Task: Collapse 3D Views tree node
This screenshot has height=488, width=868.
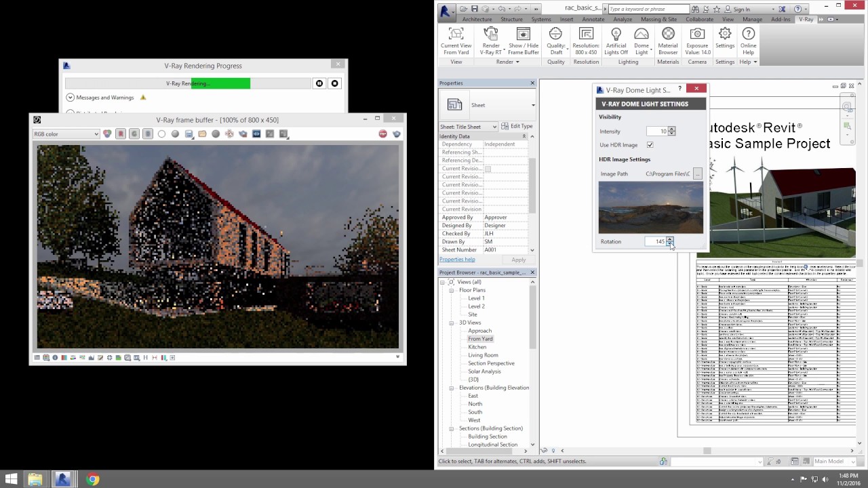Action: [452, 323]
